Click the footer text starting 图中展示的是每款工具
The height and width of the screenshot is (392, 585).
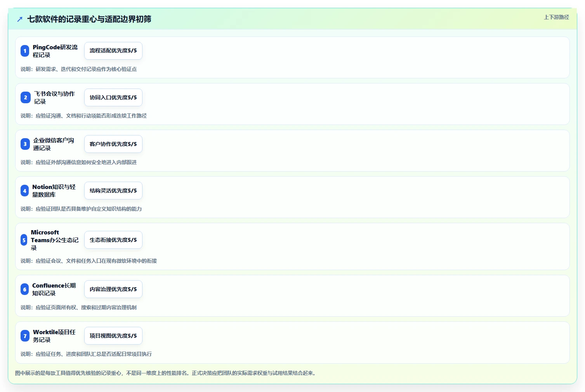(x=166, y=373)
